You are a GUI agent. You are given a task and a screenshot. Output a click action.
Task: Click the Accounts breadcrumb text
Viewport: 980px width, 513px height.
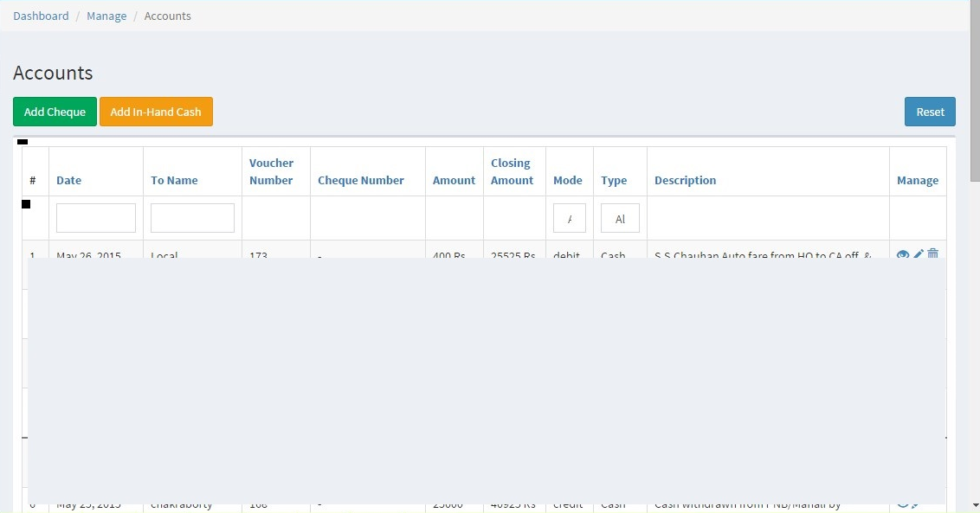pos(167,16)
